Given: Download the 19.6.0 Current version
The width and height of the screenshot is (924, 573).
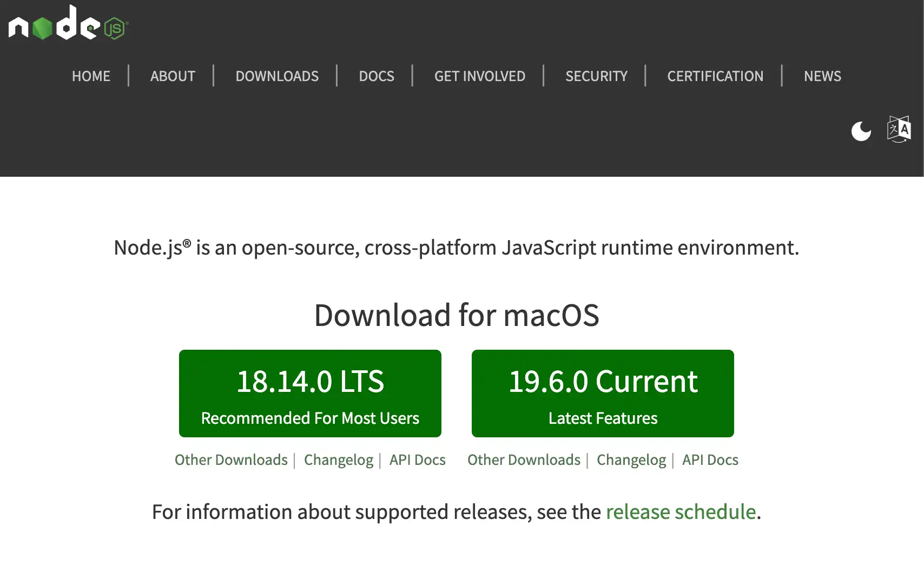Looking at the screenshot, I should tap(603, 393).
